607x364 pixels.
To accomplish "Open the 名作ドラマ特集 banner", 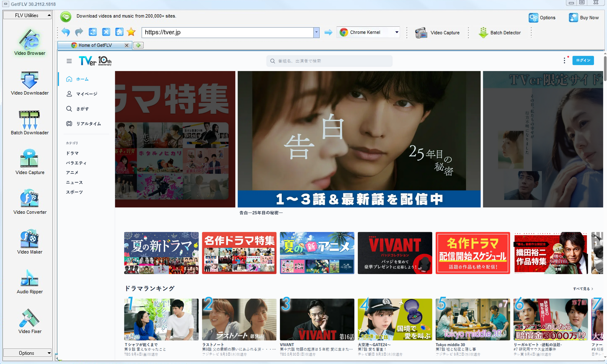I will 239,253.
